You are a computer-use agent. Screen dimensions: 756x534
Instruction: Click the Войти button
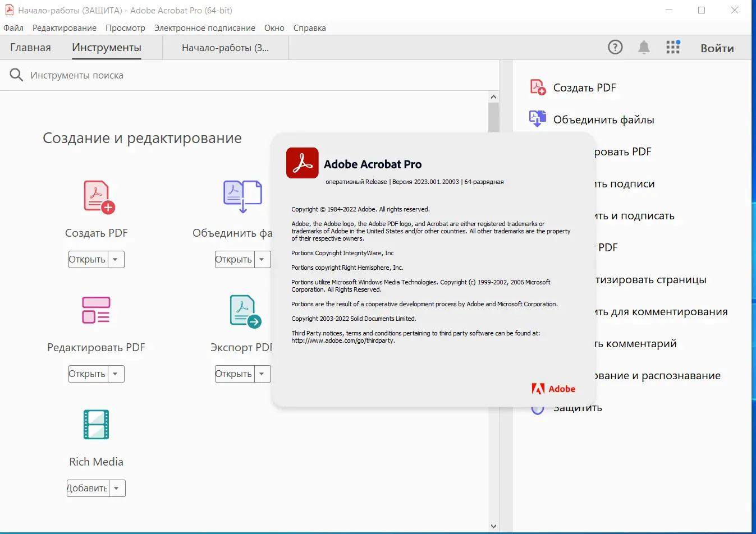pos(717,47)
